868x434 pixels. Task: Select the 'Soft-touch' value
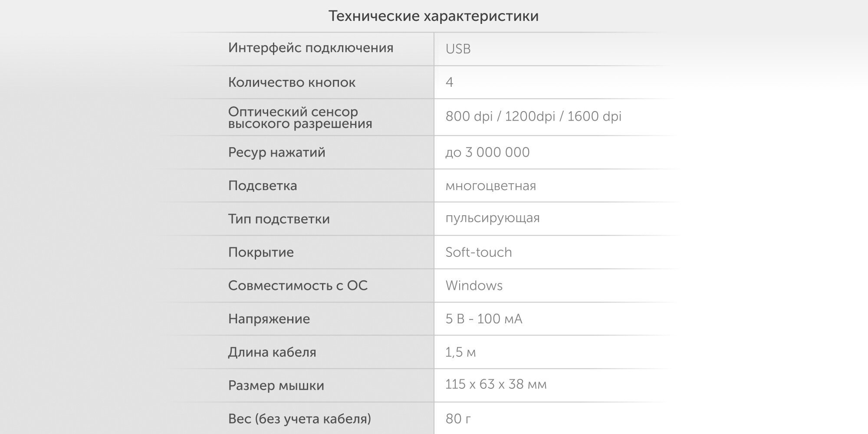478,252
